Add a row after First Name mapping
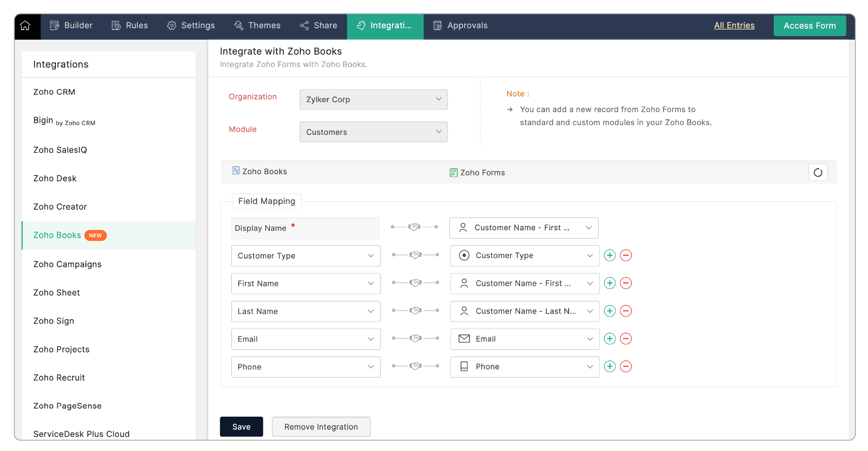The height and width of the screenshot is (451, 868). tap(609, 283)
